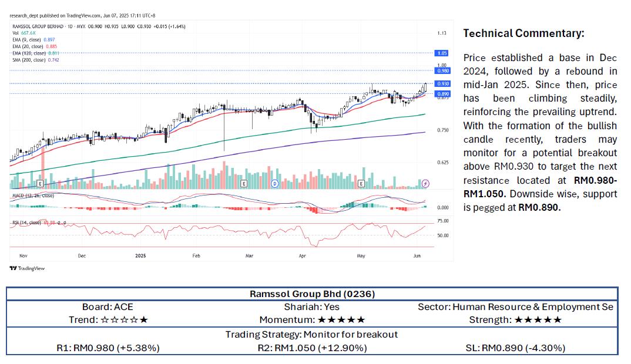Select the EMA (9, close) legend entry
Viewport: 631px width, 364px height.
(x=33, y=40)
